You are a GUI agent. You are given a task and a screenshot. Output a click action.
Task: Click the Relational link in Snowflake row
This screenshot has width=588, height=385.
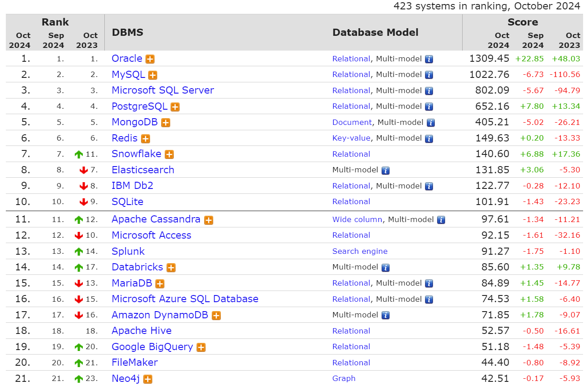[351, 154]
